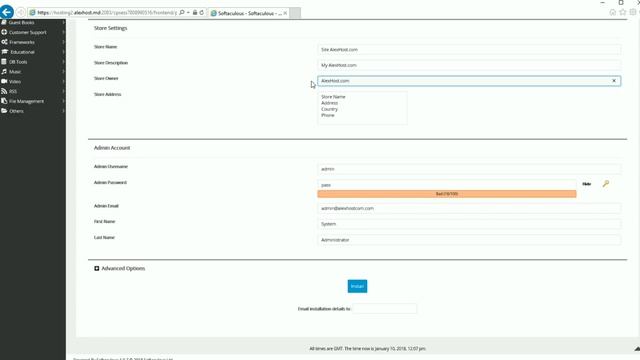Focus the Store Owner input field
The image size is (640, 360).
pyautogui.click(x=469, y=81)
